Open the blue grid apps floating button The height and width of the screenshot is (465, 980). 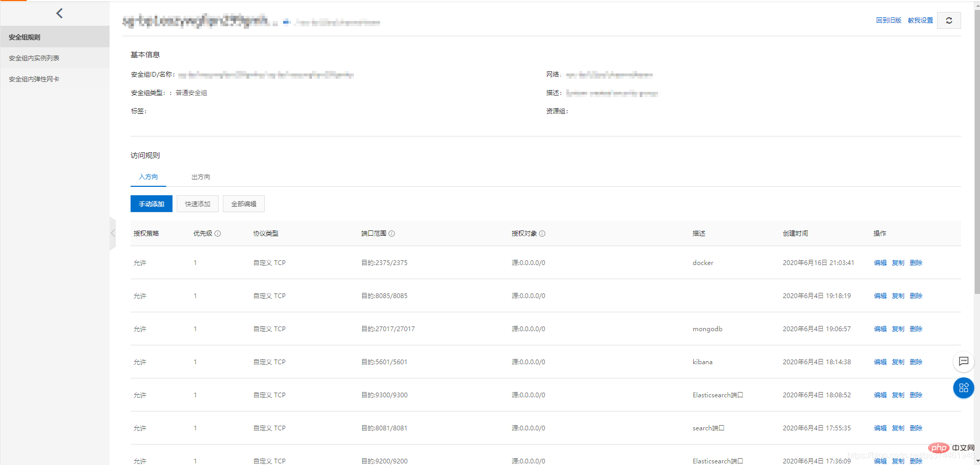(963, 388)
